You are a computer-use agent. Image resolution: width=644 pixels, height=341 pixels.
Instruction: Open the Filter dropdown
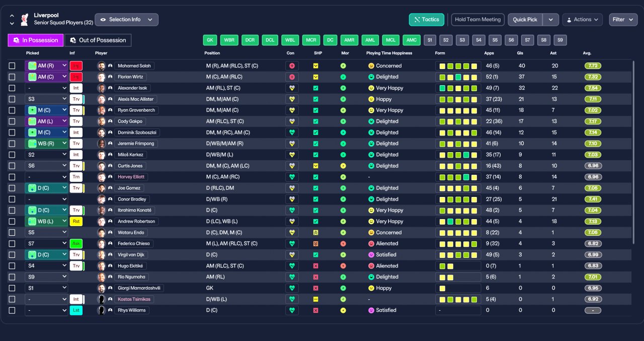click(x=623, y=20)
